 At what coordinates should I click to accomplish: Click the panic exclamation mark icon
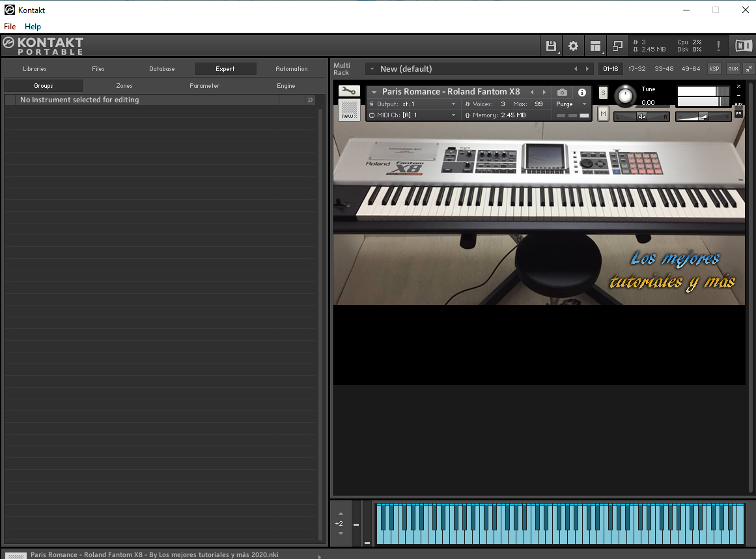[x=718, y=46]
